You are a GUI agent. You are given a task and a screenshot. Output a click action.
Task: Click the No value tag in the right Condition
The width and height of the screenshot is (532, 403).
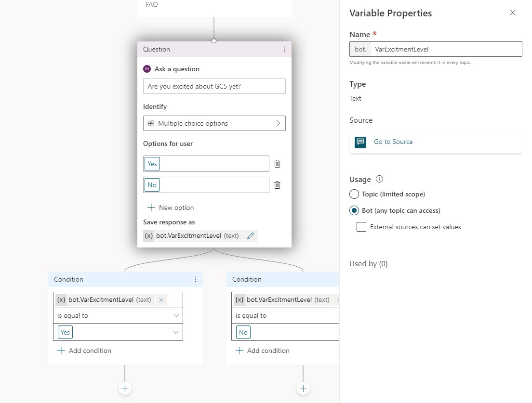(x=243, y=332)
